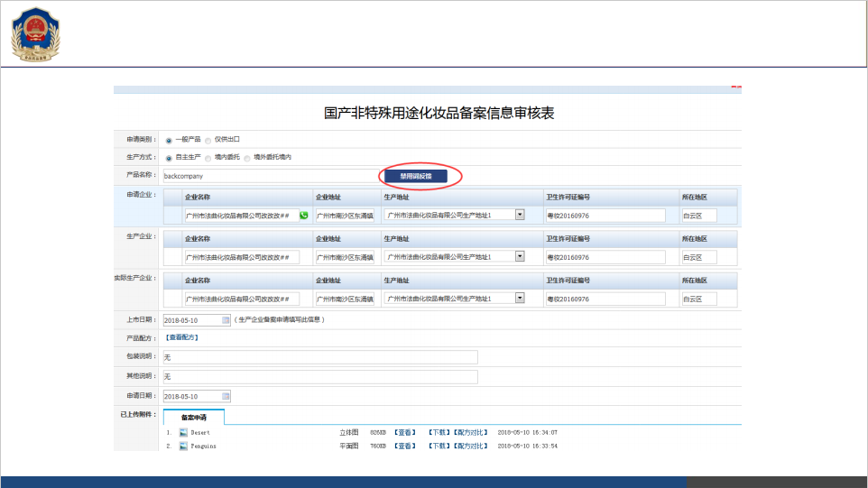
Task: Click 配方对比 link for Penguins file
Action: (469, 446)
